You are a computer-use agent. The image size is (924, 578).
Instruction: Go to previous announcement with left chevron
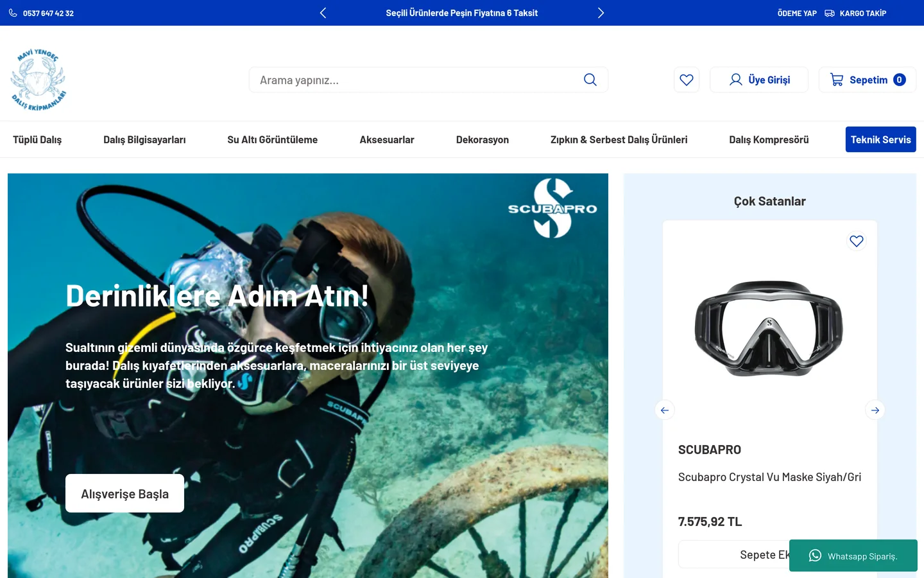pyautogui.click(x=323, y=13)
